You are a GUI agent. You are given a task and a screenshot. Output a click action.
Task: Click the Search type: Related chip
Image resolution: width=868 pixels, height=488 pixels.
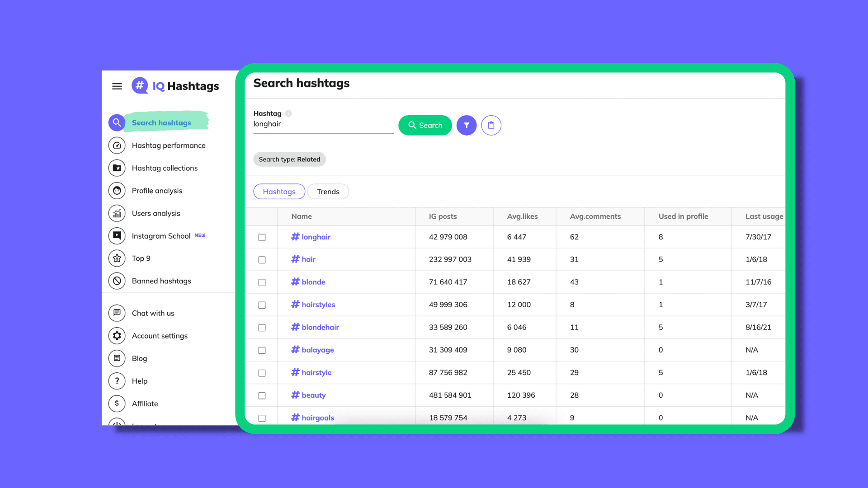point(289,160)
